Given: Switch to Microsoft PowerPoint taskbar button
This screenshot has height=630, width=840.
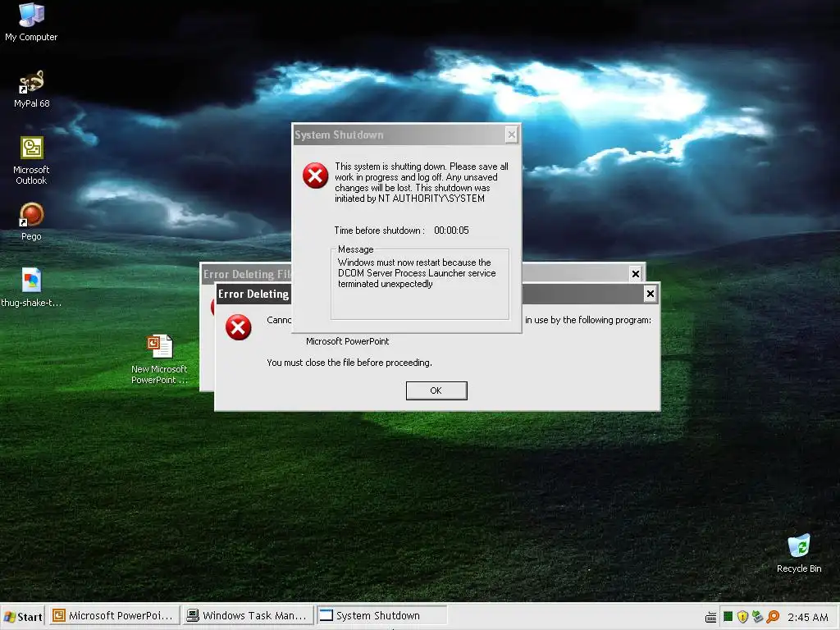Looking at the screenshot, I should click(115, 615).
